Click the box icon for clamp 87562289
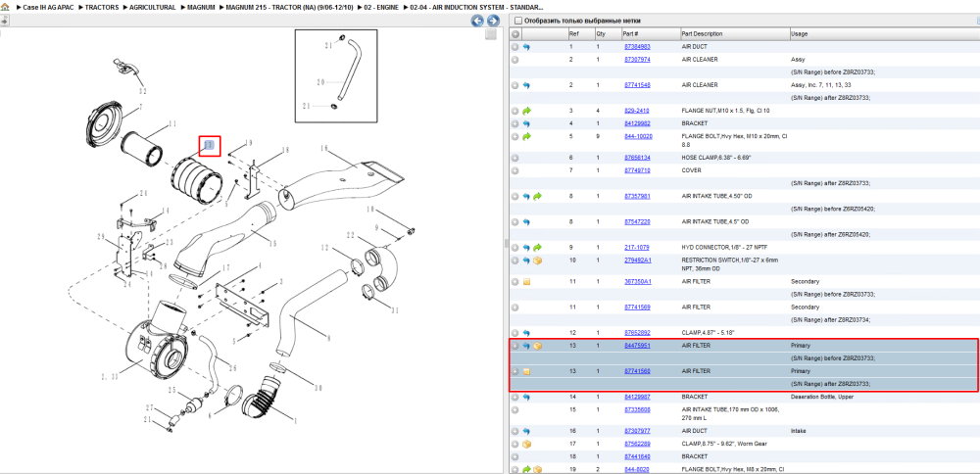980x474 pixels. tap(526, 444)
